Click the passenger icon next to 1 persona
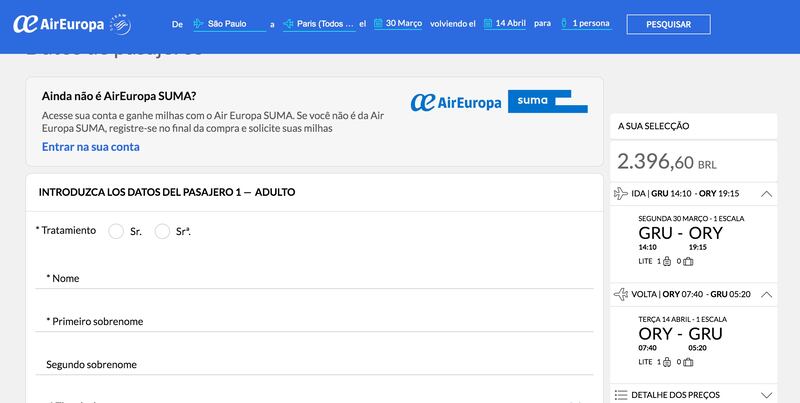 [564, 23]
